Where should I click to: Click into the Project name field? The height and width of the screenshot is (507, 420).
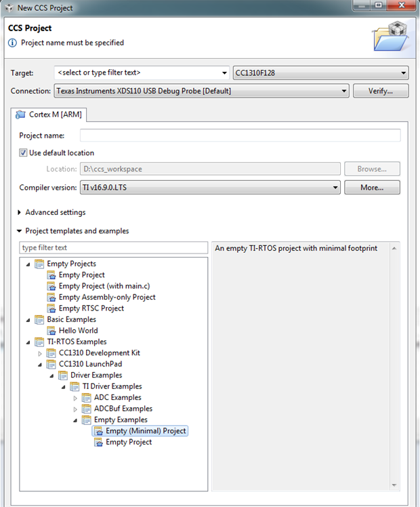coord(240,135)
